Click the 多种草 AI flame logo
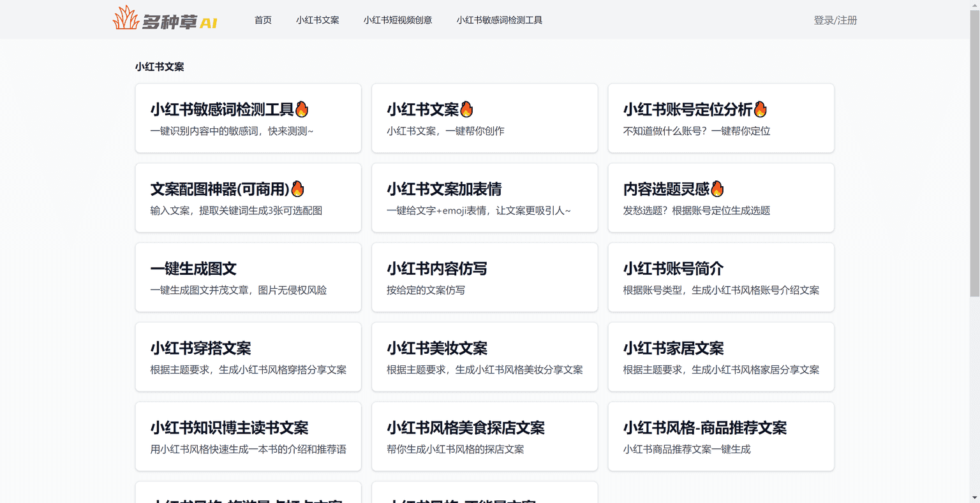This screenshot has width=980, height=503. 165,18
